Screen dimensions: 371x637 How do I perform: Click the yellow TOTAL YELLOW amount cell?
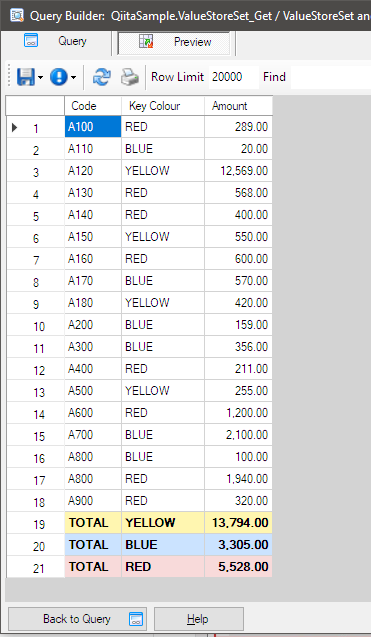click(x=238, y=522)
